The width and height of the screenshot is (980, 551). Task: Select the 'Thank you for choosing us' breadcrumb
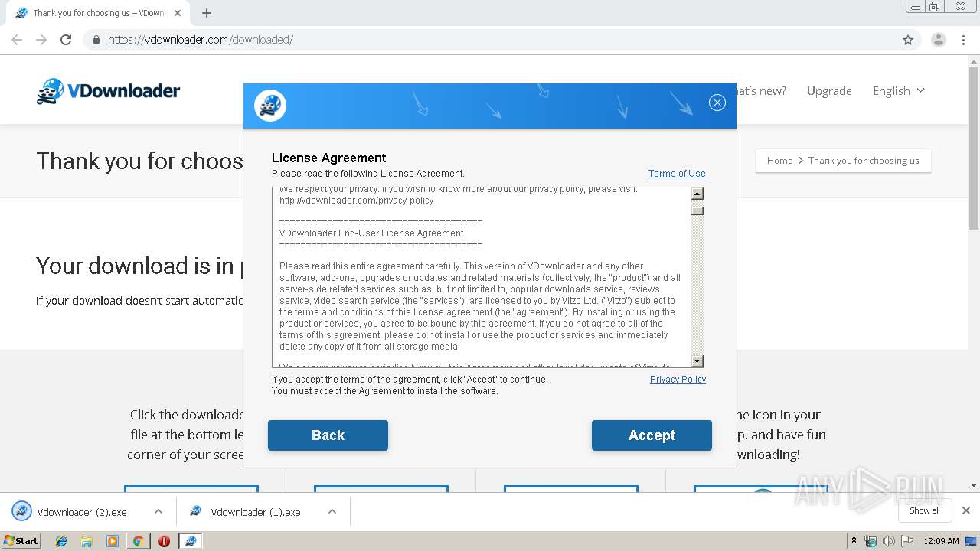point(864,161)
